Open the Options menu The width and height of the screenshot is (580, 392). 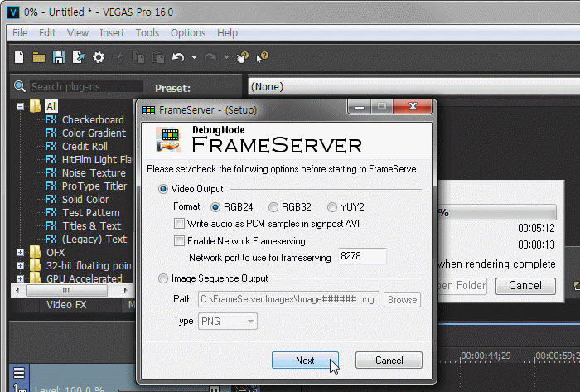[188, 33]
